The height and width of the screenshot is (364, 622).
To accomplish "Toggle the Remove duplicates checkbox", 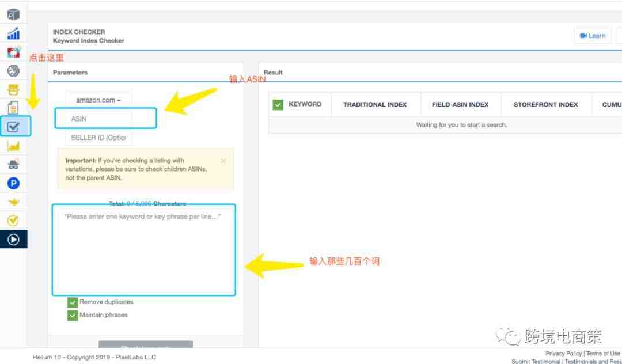I will pos(73,302).
